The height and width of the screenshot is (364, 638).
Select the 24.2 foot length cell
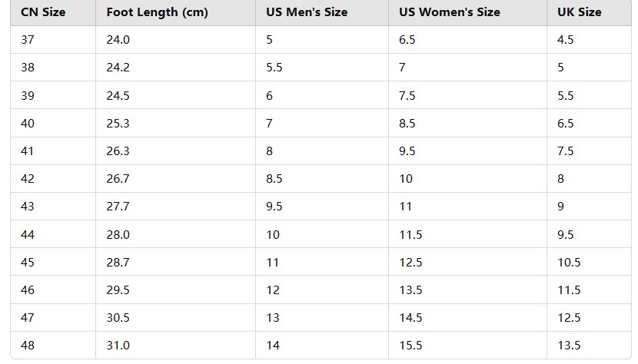[x=175, y=68]
